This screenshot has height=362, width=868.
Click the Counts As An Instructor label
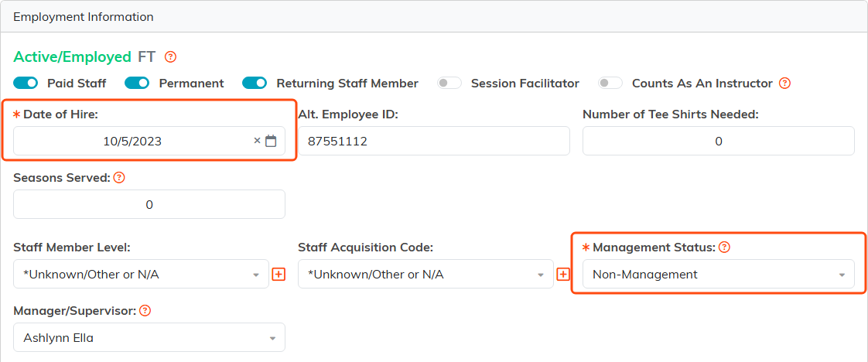click(x=702, y=83)
